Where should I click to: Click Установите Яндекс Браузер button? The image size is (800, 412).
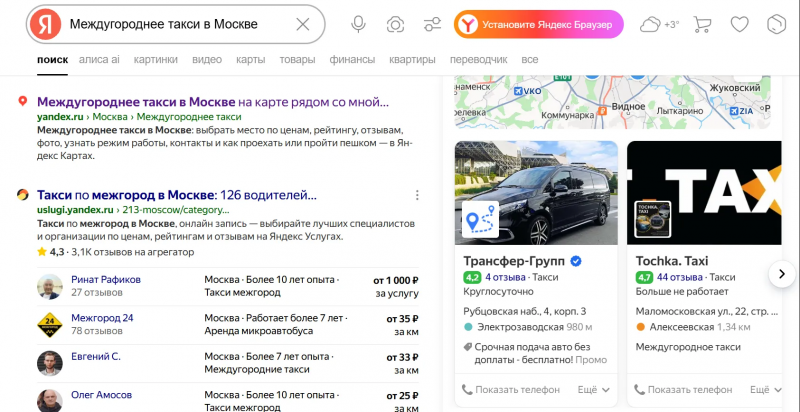539,24
